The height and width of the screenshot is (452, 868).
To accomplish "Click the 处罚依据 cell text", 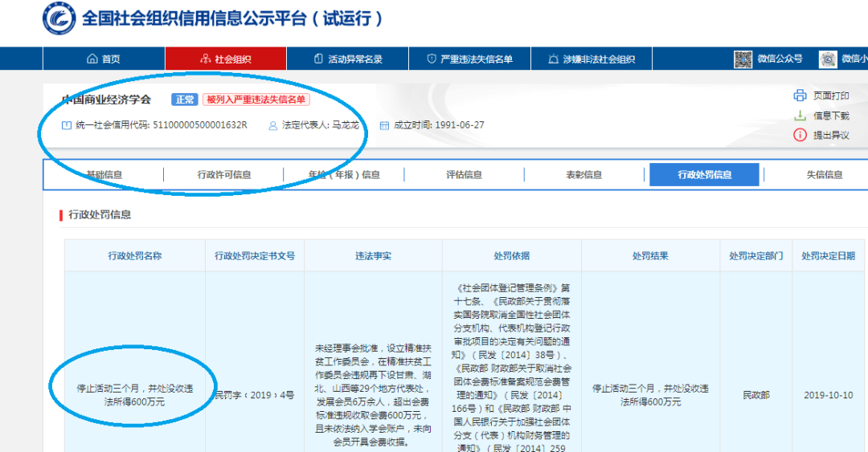I will tap(511, 368).
